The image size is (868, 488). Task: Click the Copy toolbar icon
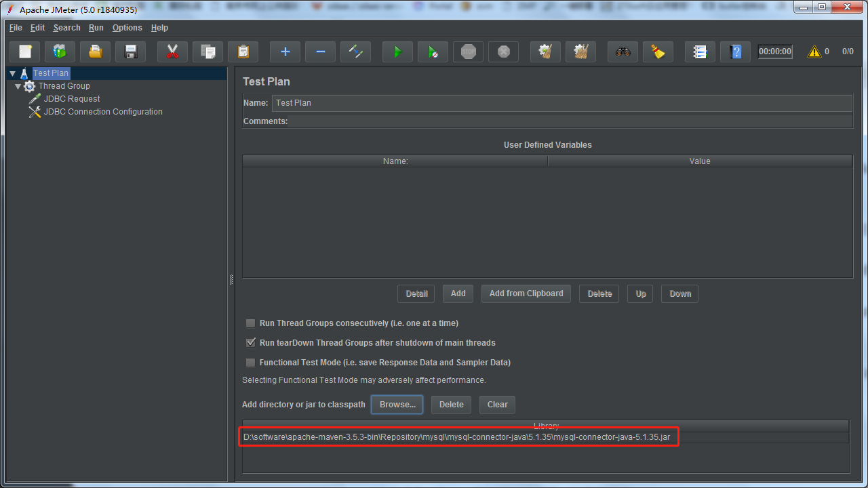coord(208,52)
